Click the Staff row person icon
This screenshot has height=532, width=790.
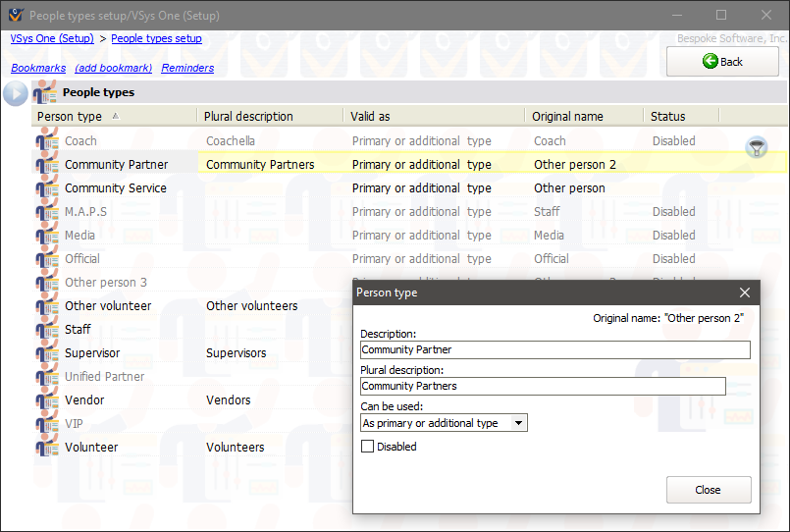[x=46, y=330]
